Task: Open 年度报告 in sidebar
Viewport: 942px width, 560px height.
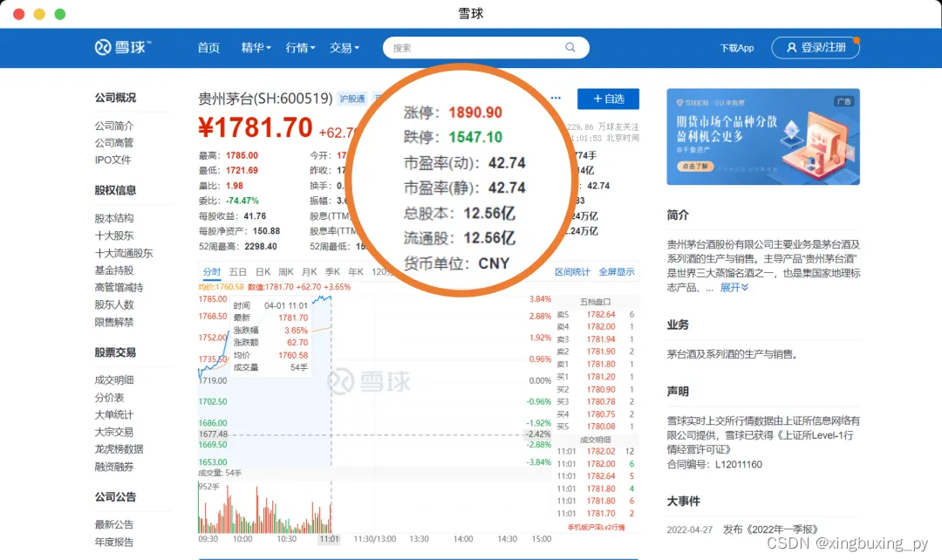Action: (x=114, y=542)
